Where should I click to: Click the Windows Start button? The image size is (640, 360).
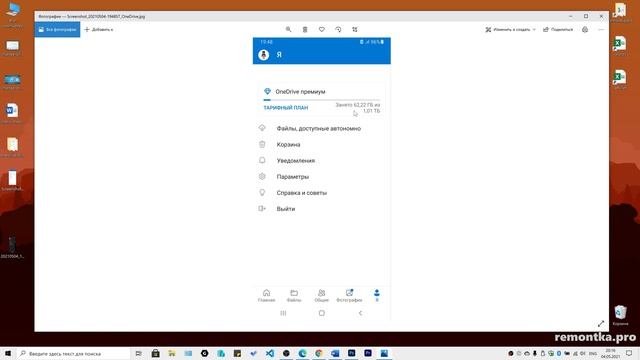coord(8,353)
